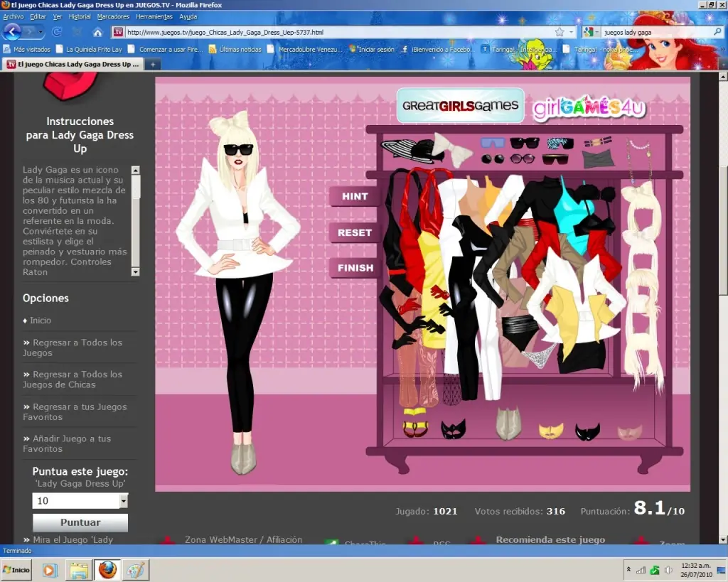Select the grey ankle boots in wardrobe
This screenshot has height=582, width=728.
508,424
